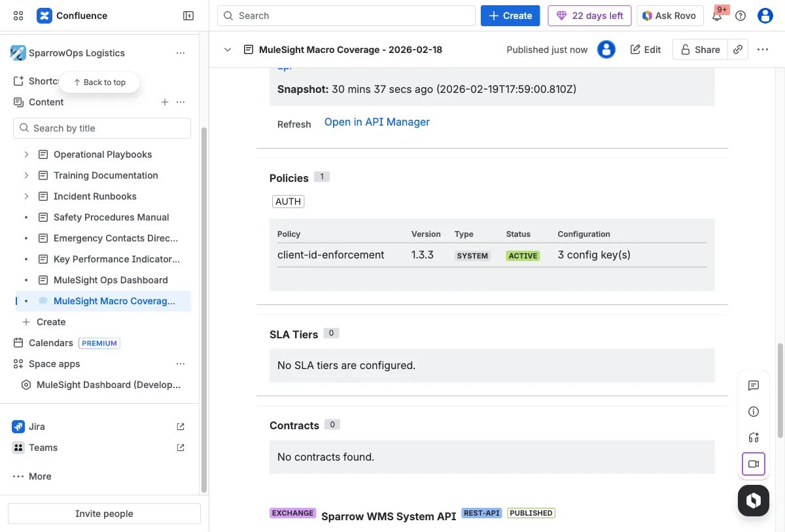Open MuleSight Ops Dashboard page

click(x=111, y=280)
